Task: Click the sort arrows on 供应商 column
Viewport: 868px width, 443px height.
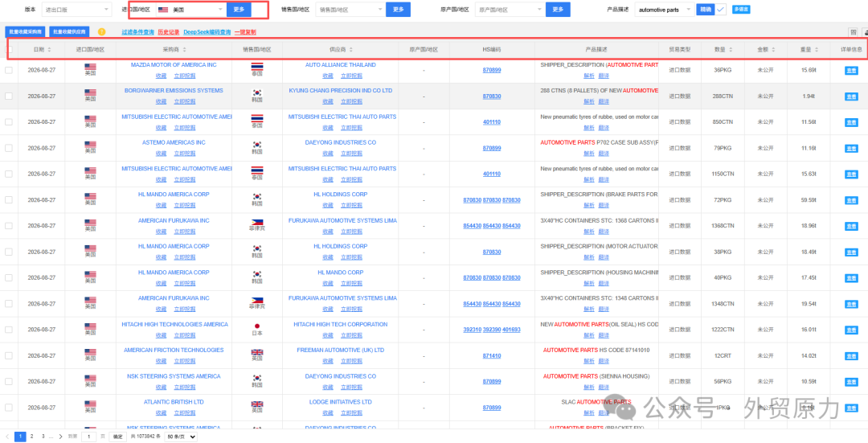Action: [350, 50]
